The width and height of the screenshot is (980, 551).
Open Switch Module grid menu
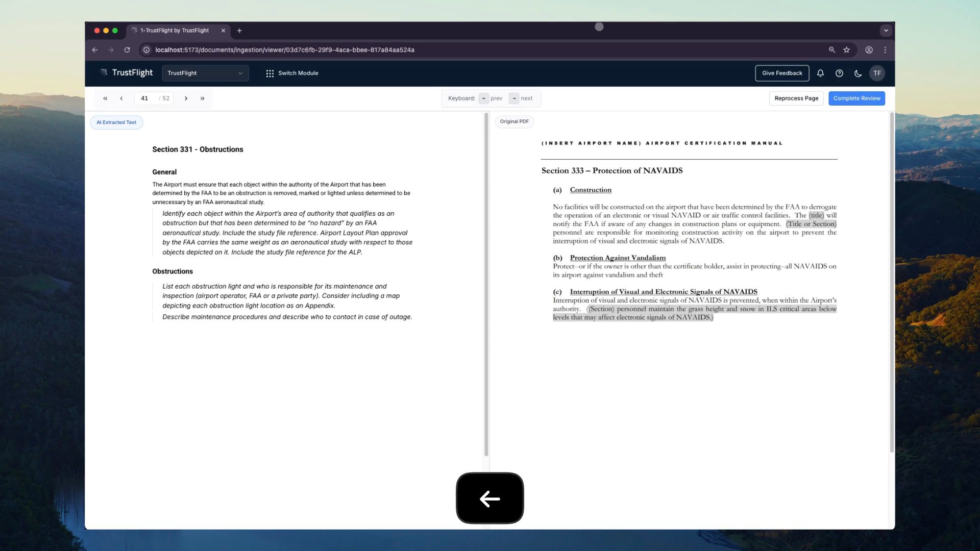[x=292, y=73]
